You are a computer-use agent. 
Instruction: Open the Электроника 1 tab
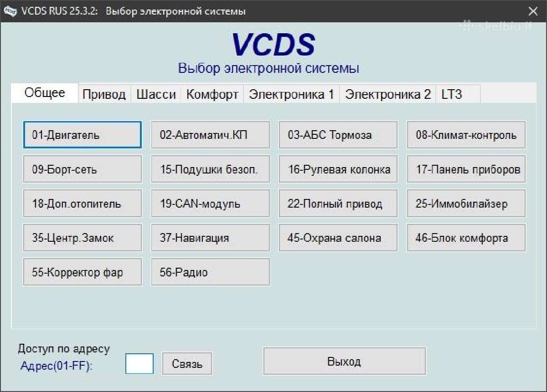[292, 94]
